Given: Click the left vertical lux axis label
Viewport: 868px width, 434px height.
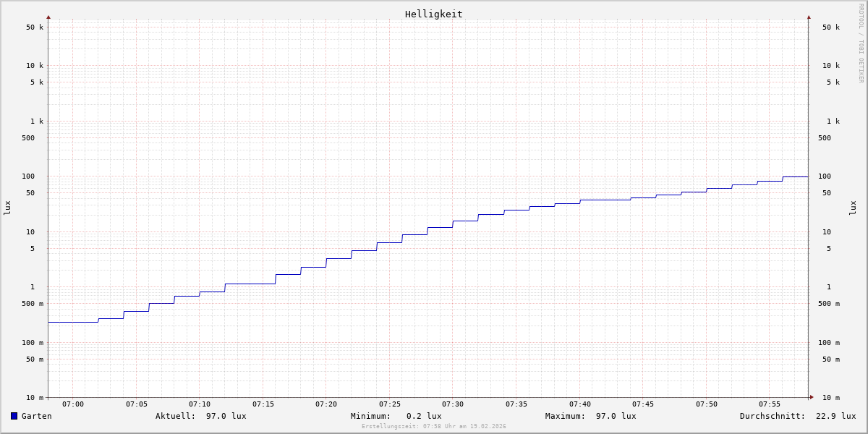Looking at the screenshot, I should 7,208.
